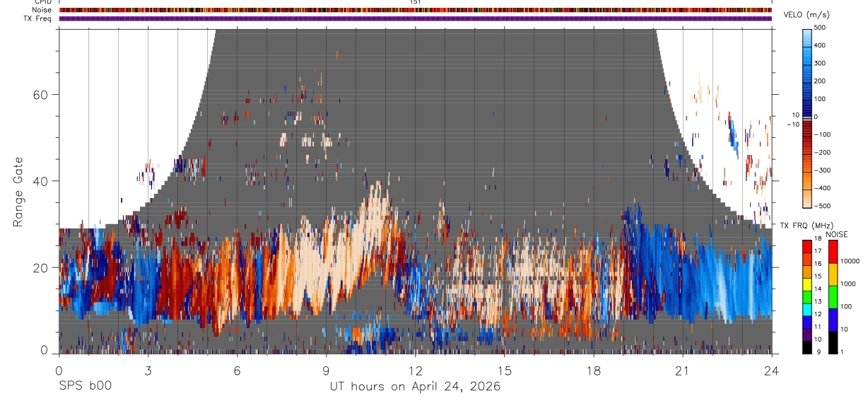Click the green 100 noise level swatch
Viewport: 868px width, 401px height.
[833, 296]
